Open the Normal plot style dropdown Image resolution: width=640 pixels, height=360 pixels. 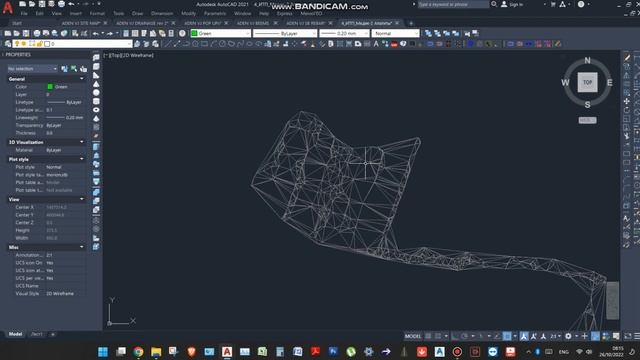tap(395, 33)
